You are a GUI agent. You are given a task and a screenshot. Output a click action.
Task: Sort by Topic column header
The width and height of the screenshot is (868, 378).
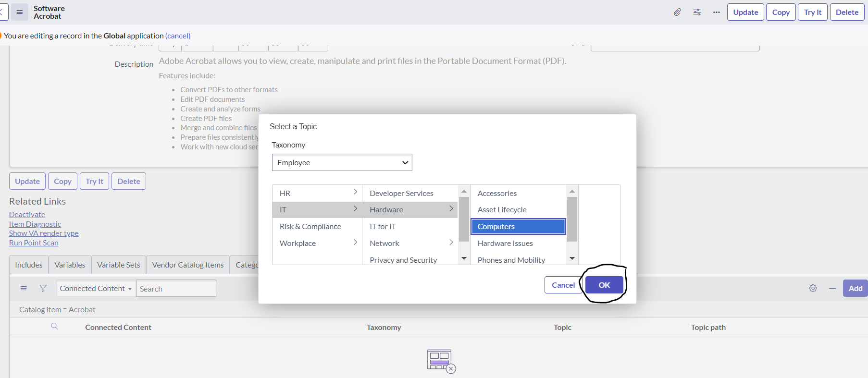(x=562, y=327)
